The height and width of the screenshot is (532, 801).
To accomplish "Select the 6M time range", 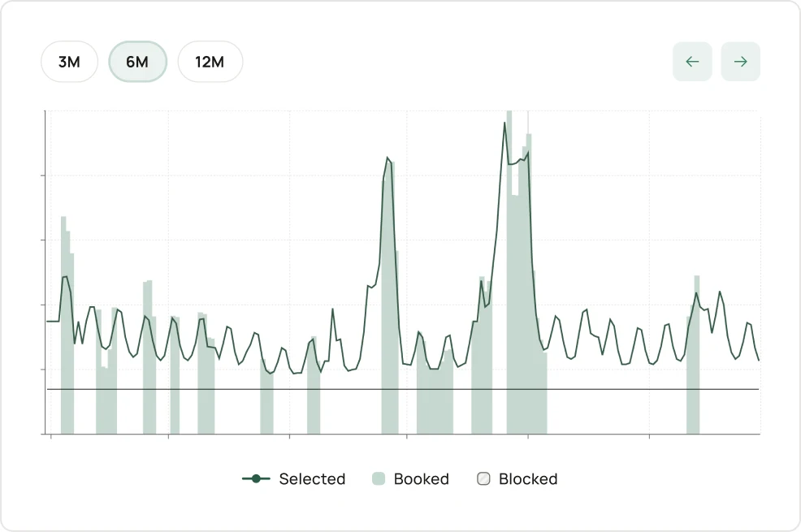I will tap(137, 62).
